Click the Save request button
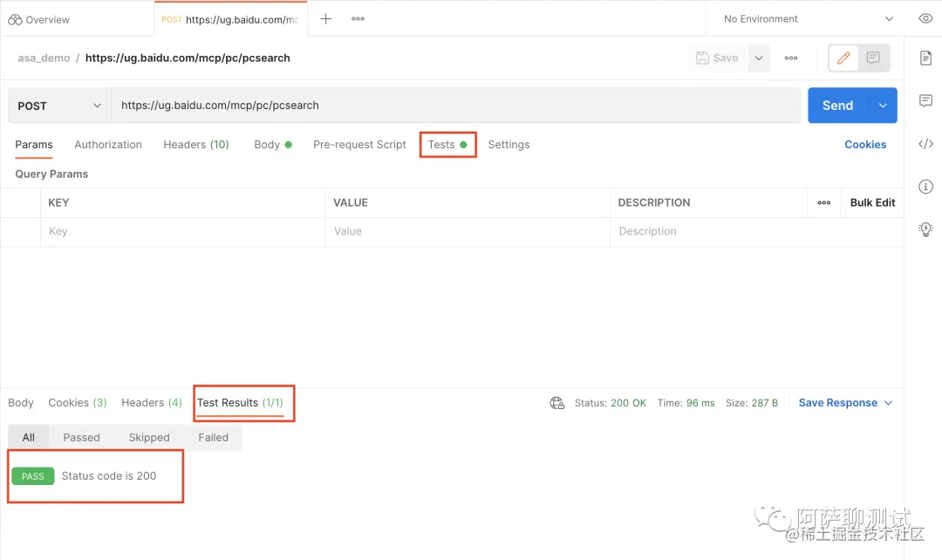This screenshot has width=942, height=560. click(x=717, y=58)
